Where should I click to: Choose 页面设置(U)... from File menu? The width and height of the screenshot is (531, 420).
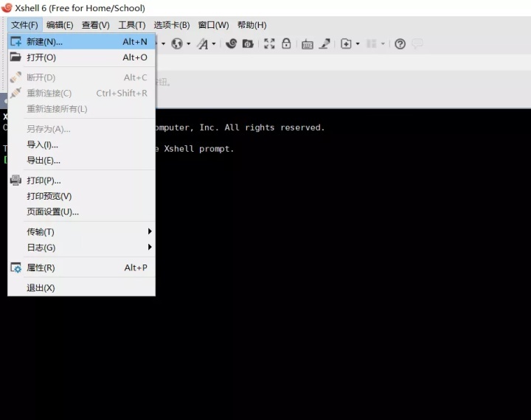click(x=81, y=211)
